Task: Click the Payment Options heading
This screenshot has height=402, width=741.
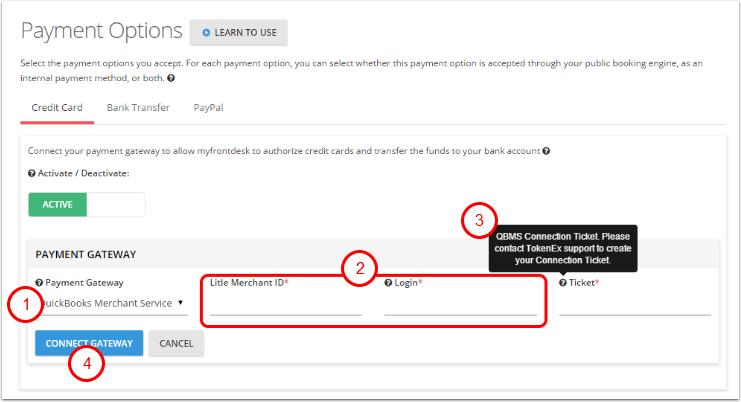Action: click(x=102, y=31)
